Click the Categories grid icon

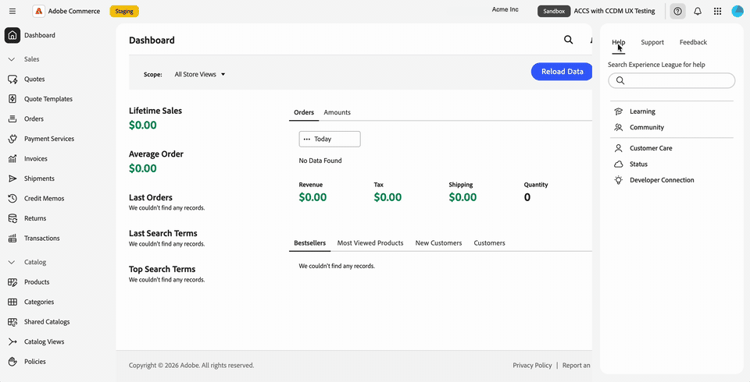point(12,302)
